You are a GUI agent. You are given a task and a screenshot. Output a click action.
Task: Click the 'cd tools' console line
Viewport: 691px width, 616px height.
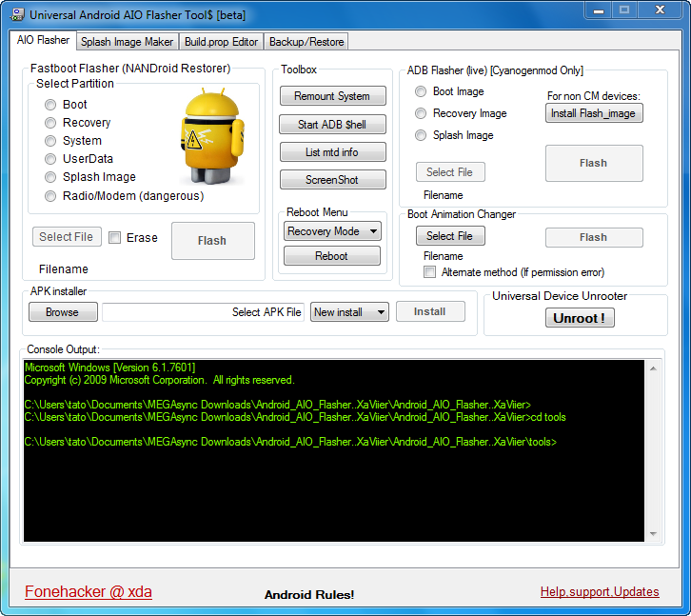point(295,417)
